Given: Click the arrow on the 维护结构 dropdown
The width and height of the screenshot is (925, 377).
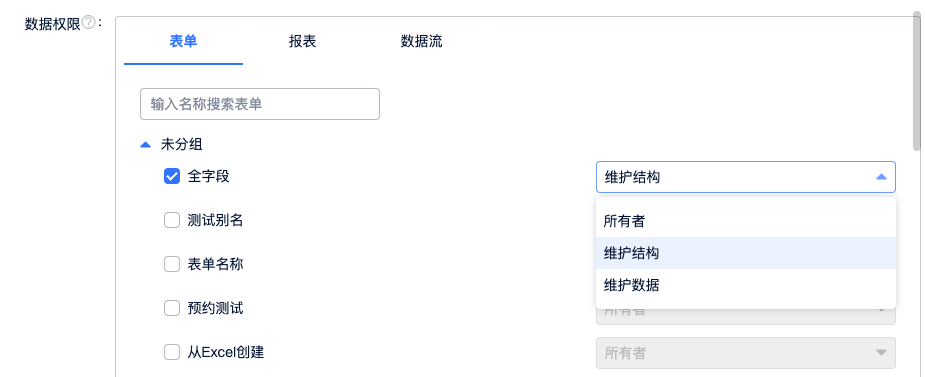Looking at the screenshot, I should click(x=881, y=177).
